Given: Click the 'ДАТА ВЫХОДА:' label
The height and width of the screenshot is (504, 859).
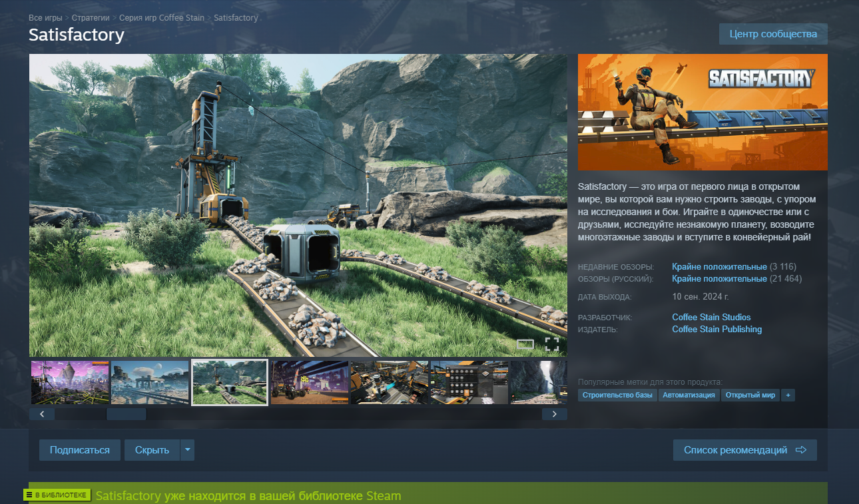Looking at the screenshot, I should (605, 298).
